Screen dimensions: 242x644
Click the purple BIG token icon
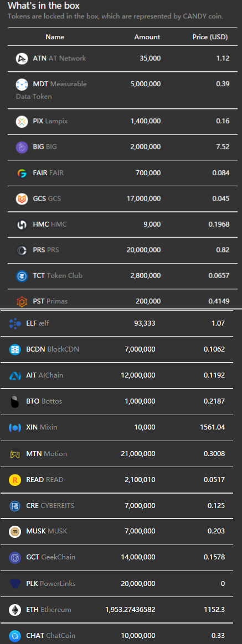pyautogui.click(x=22, y=147)
